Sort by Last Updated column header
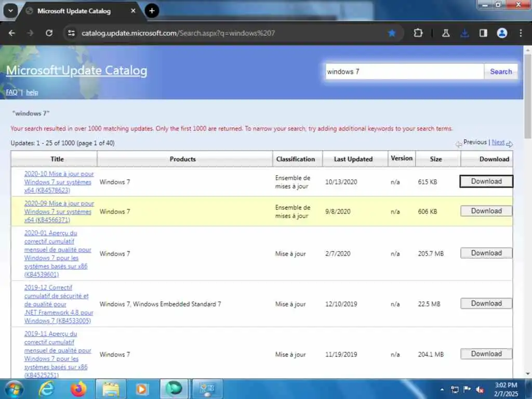This screenshot has height=399, width=532. pos(353,159)
